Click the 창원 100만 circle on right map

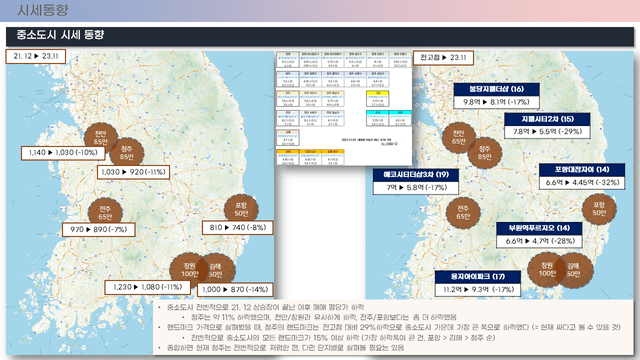point(546,269)
